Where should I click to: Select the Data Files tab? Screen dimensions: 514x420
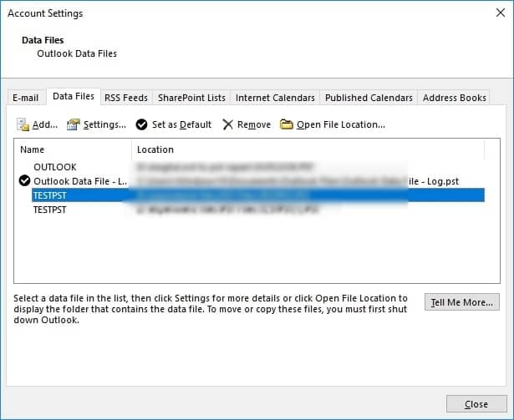[74, 96]
